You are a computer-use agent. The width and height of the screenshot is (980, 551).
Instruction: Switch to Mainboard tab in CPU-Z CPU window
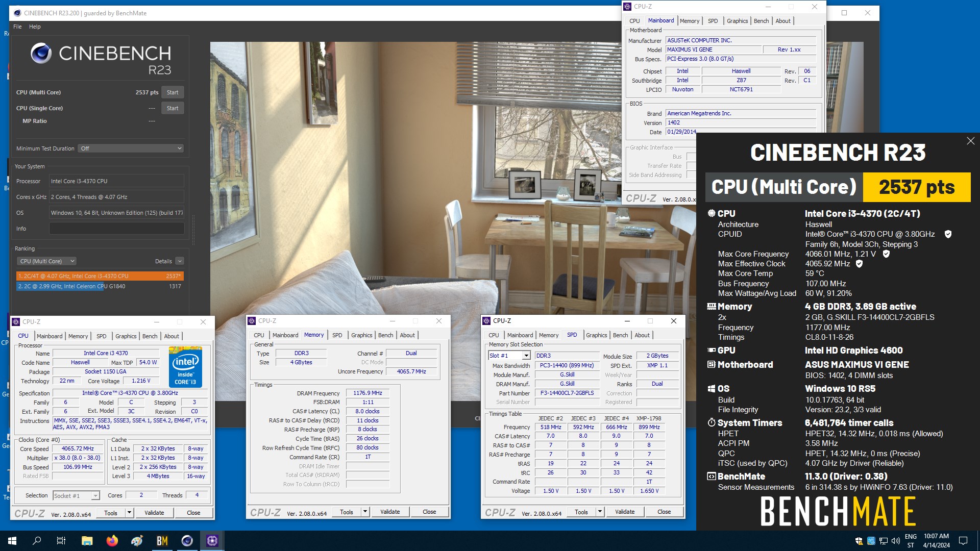[50, 336]
